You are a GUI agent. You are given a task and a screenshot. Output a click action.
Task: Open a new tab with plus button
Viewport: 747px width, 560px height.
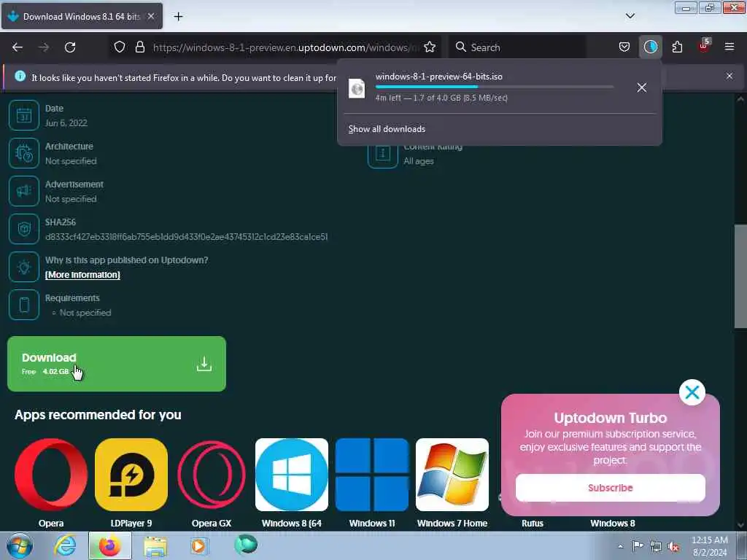(178, 17)
